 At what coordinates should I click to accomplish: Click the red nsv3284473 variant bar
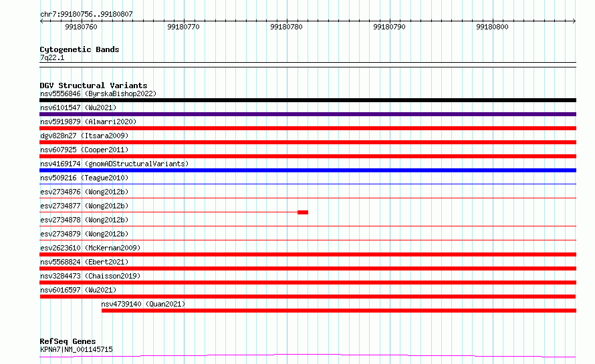coord(308,283)
